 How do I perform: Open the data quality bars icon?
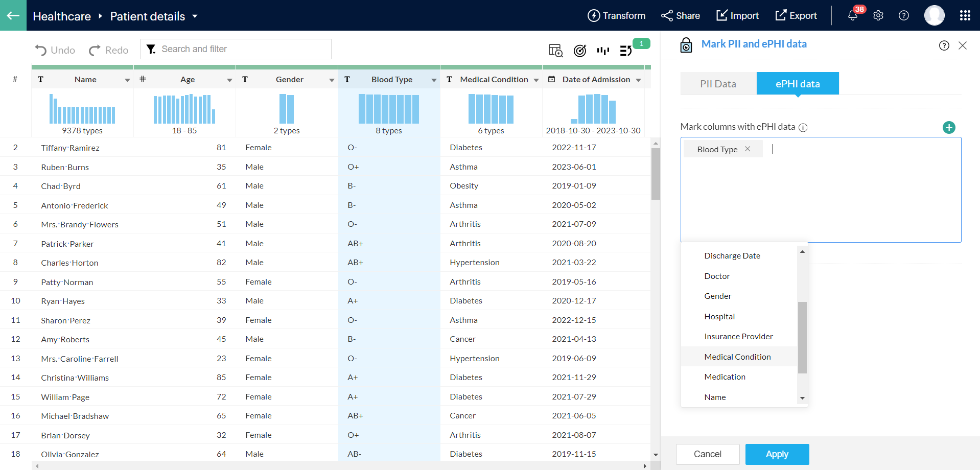point(603,50)
